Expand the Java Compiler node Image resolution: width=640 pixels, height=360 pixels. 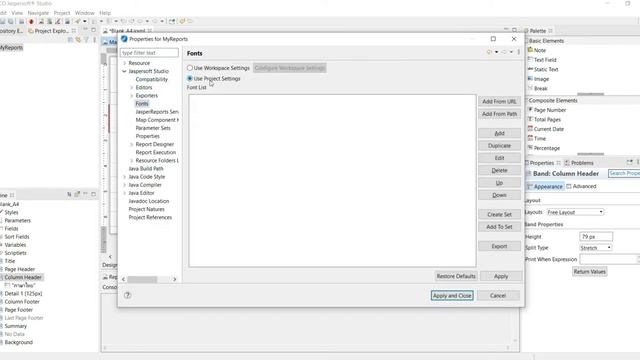(124, 185)
